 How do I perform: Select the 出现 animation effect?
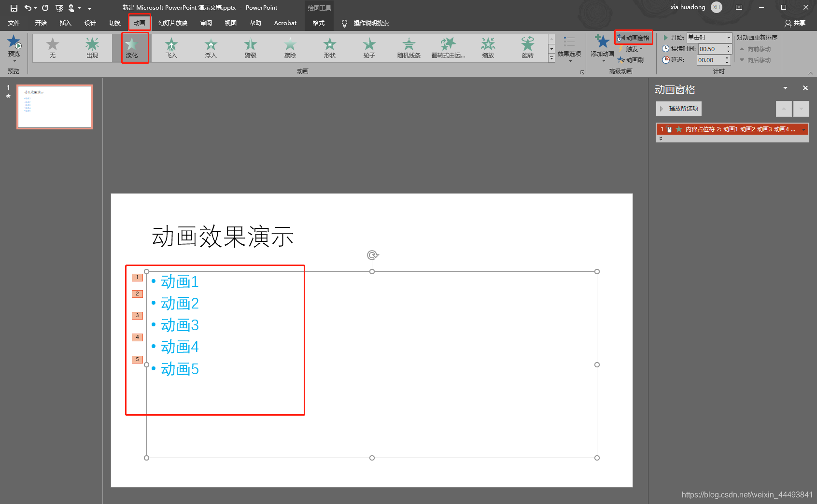tap(92, 48)
